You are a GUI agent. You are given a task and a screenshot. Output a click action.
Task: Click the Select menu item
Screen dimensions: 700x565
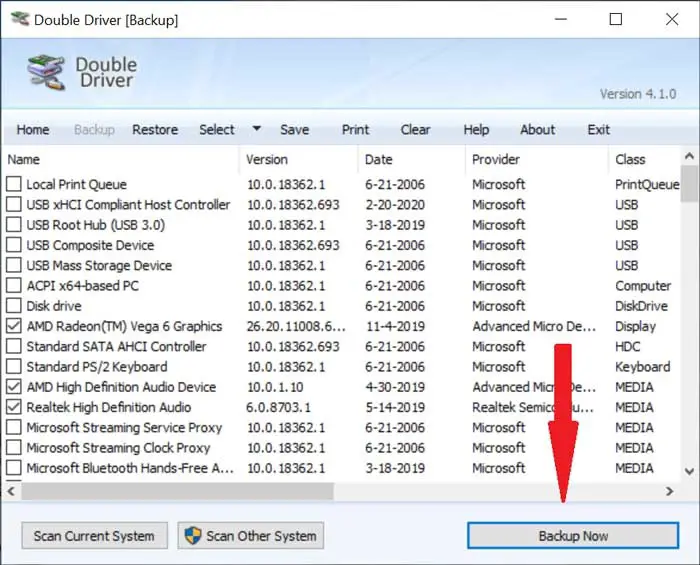pos(217,129)
